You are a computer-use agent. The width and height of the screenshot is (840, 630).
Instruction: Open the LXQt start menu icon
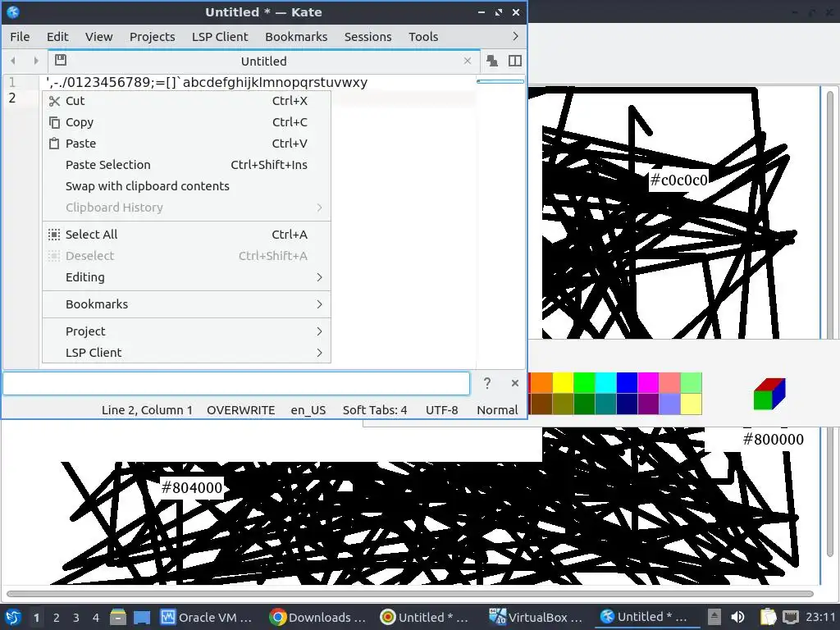point(13,617)
